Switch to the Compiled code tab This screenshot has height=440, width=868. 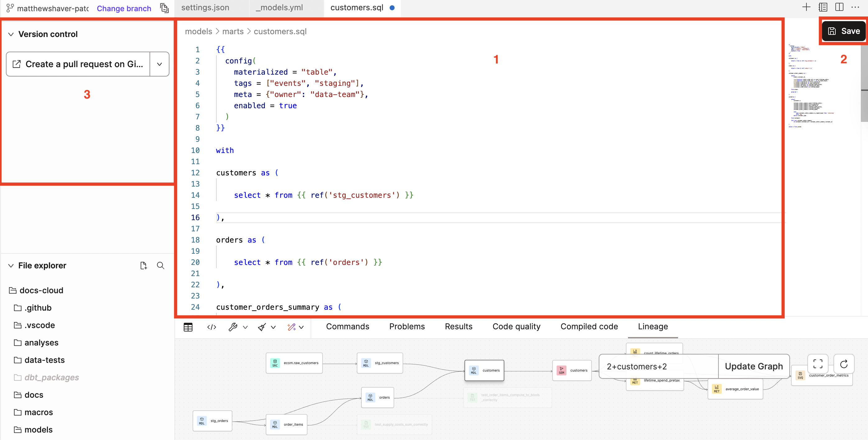(589, 327)
